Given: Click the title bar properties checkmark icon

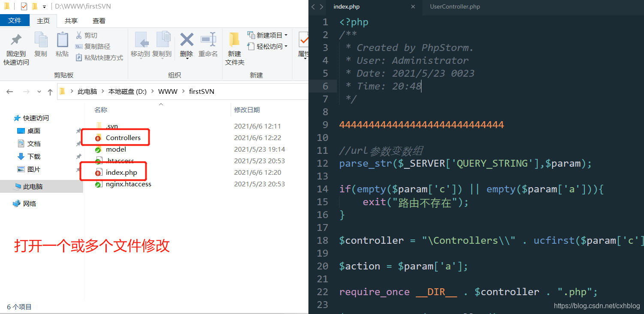Looking at the screenshot, I should click(24, 6).
